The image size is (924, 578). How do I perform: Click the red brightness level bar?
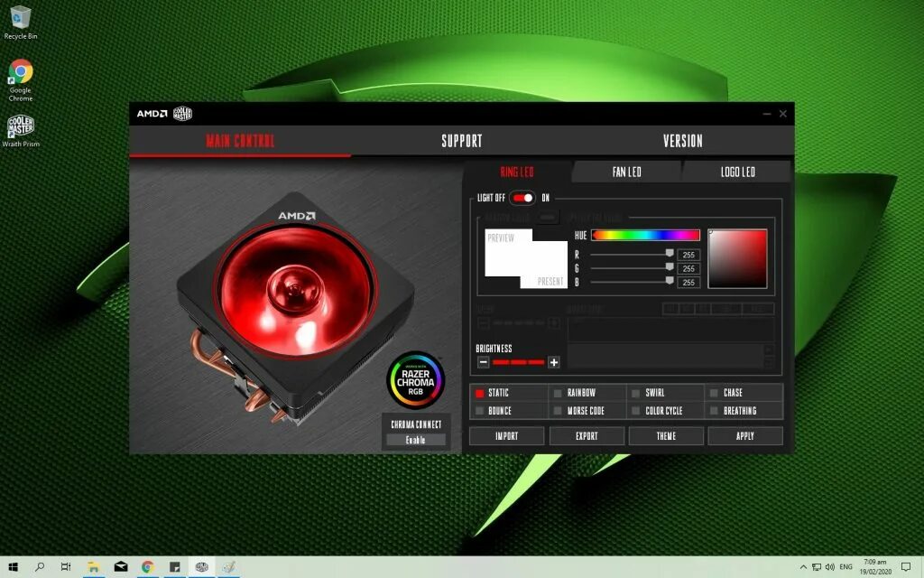pos(519,362)
